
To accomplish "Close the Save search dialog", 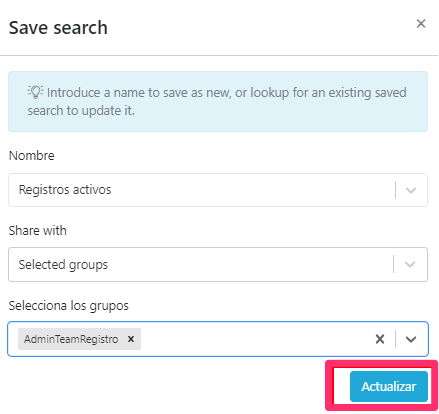I will [x=421, y=24].
